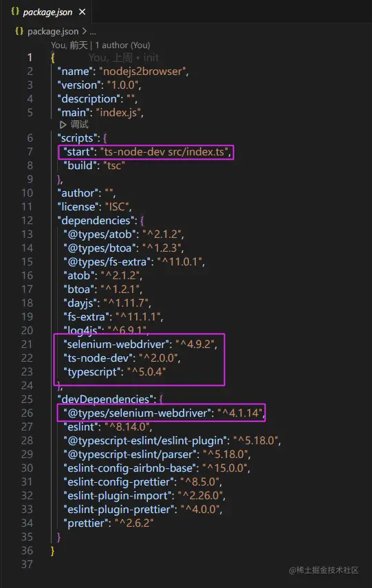
Task: Click line number 12 in gutter
Action: click(x=27, y=221)
